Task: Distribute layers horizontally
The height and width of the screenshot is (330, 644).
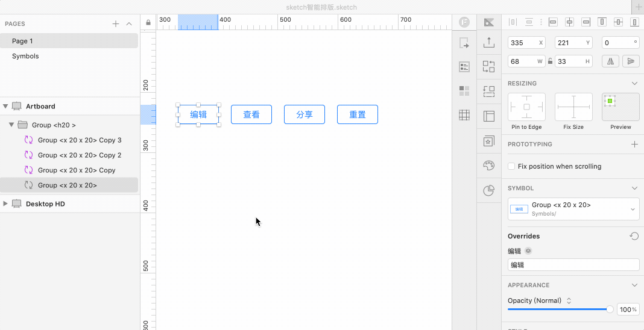Action: pyautogui.click(x=513, y=22)
